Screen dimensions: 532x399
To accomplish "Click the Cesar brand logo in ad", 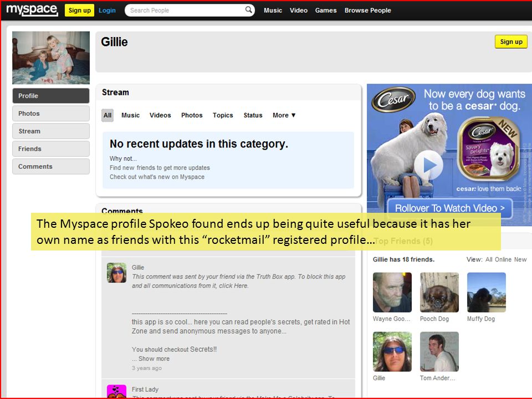I will point(393,99).
